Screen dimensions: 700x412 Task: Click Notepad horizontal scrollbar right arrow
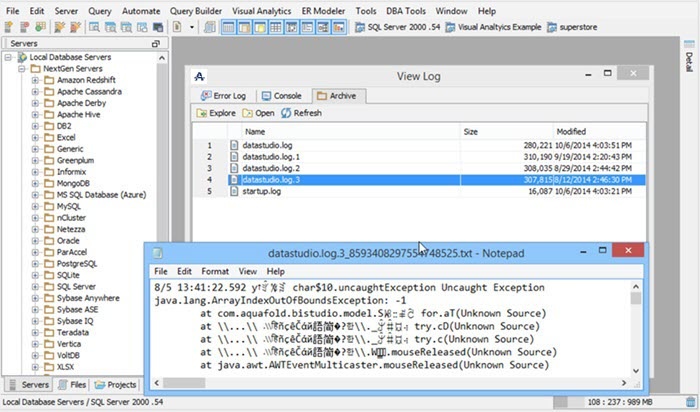[x=624, y=383]
